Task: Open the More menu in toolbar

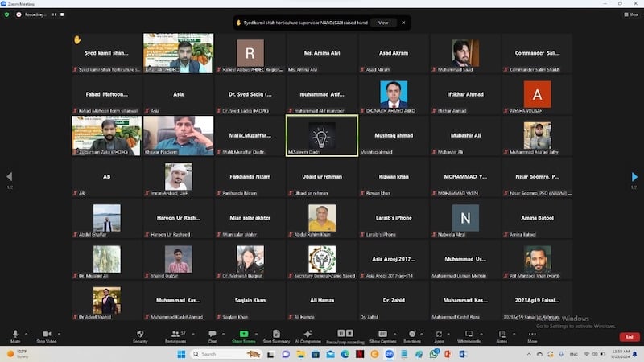Action: click(532, 335)
